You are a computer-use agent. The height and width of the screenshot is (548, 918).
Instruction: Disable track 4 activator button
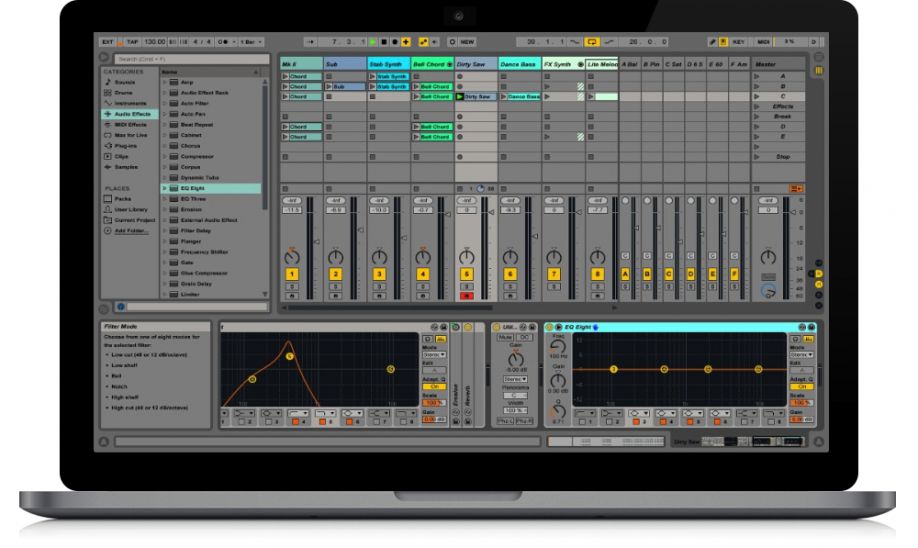tap(422, 273)
